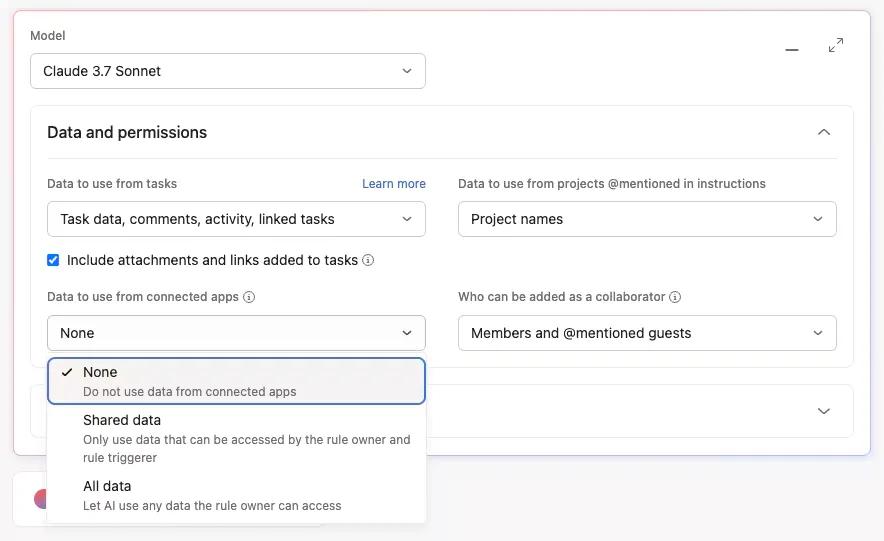Open the Project names dropdown
Image resolution: width=884 pixels, height=541 pixels.
tap(647, 219)
